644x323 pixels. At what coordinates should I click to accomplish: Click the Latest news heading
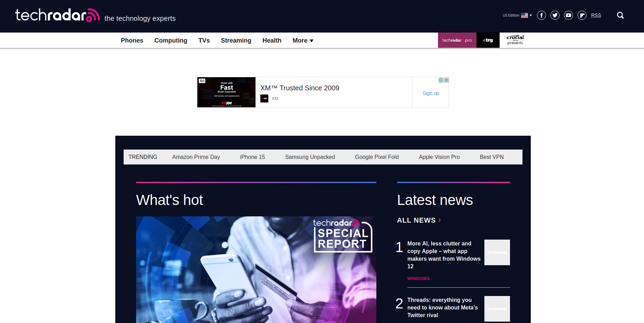pos(435,200)
